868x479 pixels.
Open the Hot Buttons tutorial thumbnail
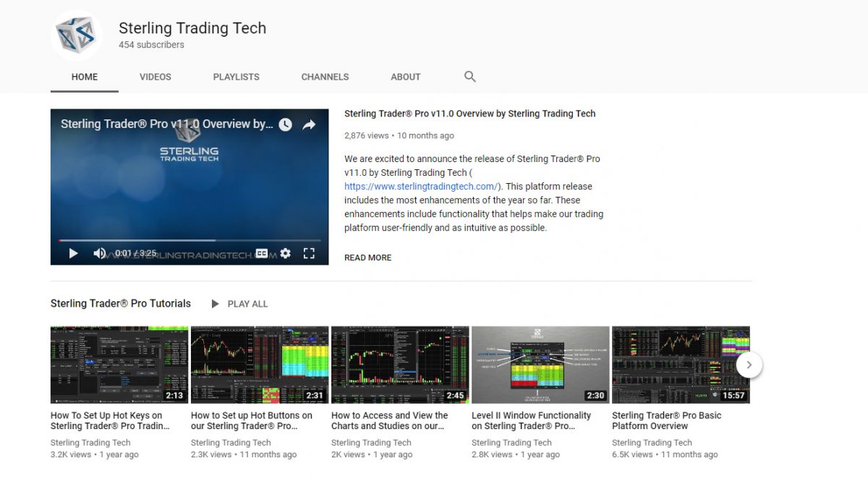[260, 365]
